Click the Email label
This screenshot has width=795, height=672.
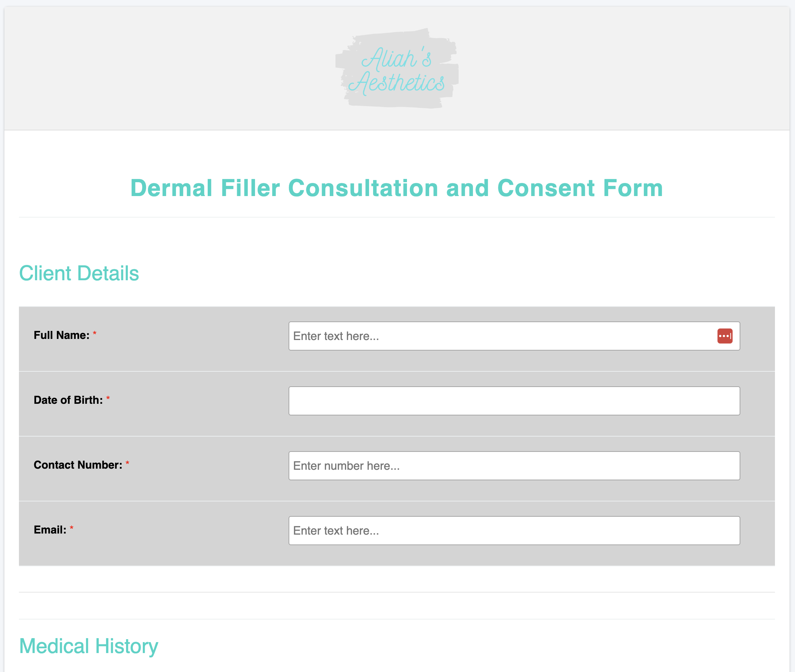click(50, 530)
